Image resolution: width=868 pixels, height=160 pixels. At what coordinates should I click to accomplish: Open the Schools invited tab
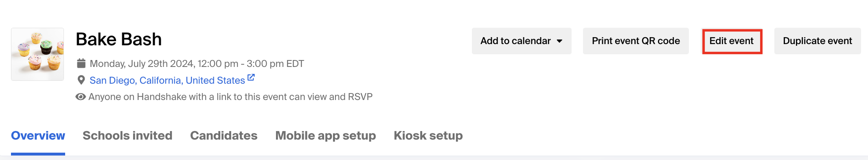coord(127,136)
